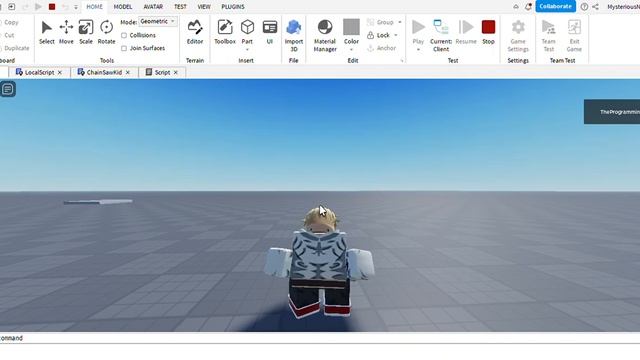Click the Resume button
Image resolution: width=640 pixels, height=360 pixels.
point(466,32)
